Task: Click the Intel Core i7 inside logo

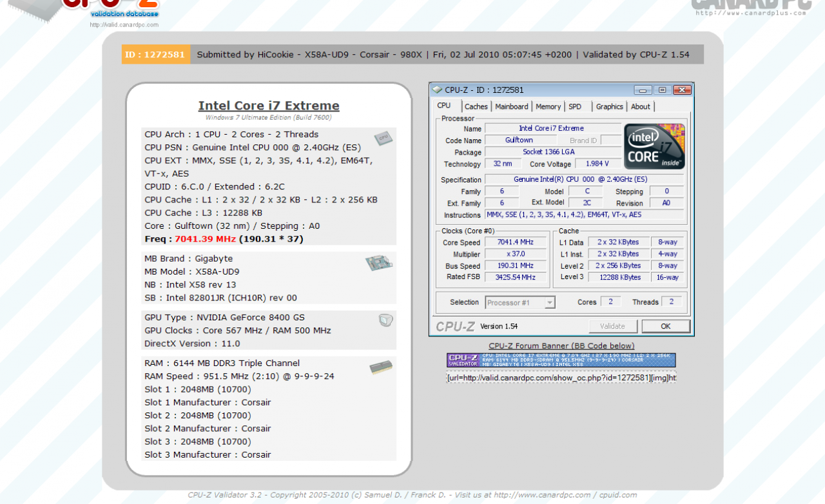Action: pyautogui.click(x=654, y=146)
